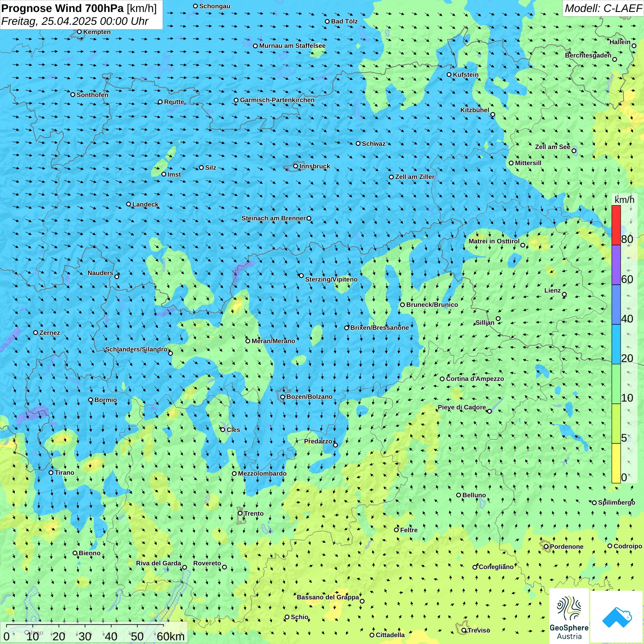The height and width of the screenshot is (644, 644).
Task: Click the Garmisch-Partenkirchen label
Action: coord(277,100)
